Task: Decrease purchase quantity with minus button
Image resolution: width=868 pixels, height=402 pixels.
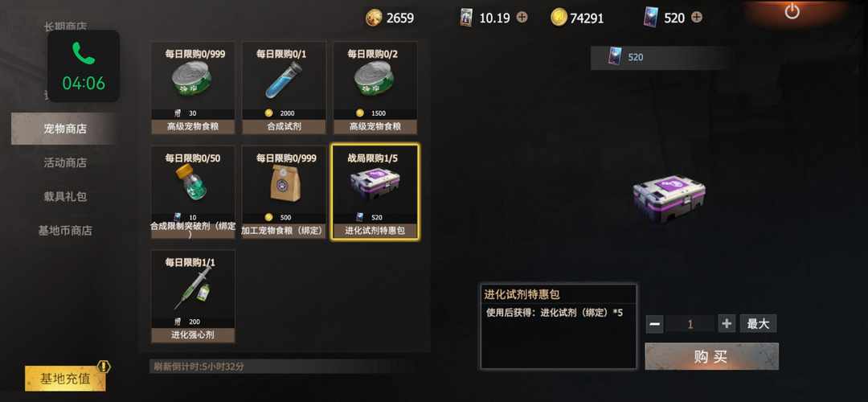Action: pyautogui.click(x=654, y=324)
